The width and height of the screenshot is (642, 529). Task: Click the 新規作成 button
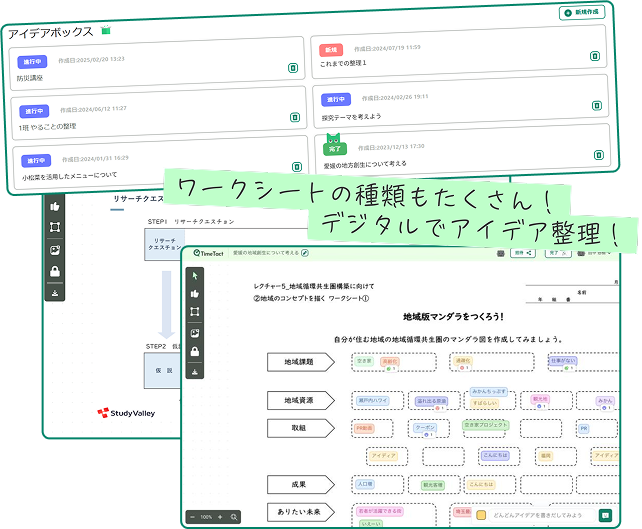pyautogui.click(x=581, y=13)
